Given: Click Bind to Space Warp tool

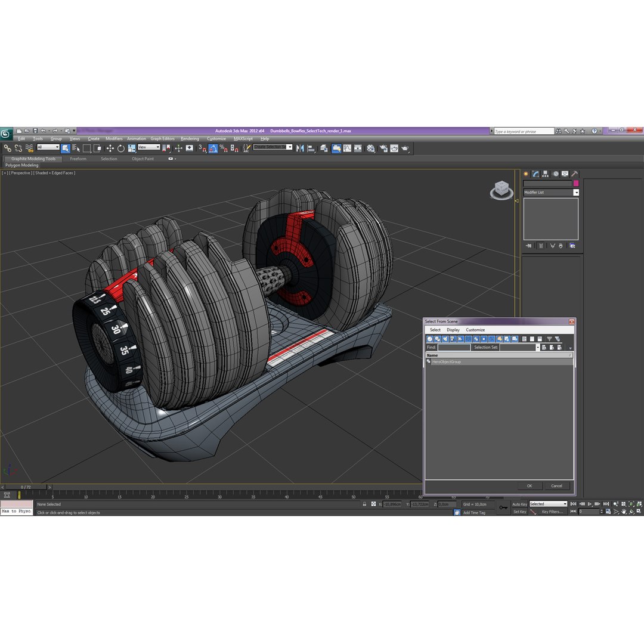Looking at the screenshot, I should (29, 148).
